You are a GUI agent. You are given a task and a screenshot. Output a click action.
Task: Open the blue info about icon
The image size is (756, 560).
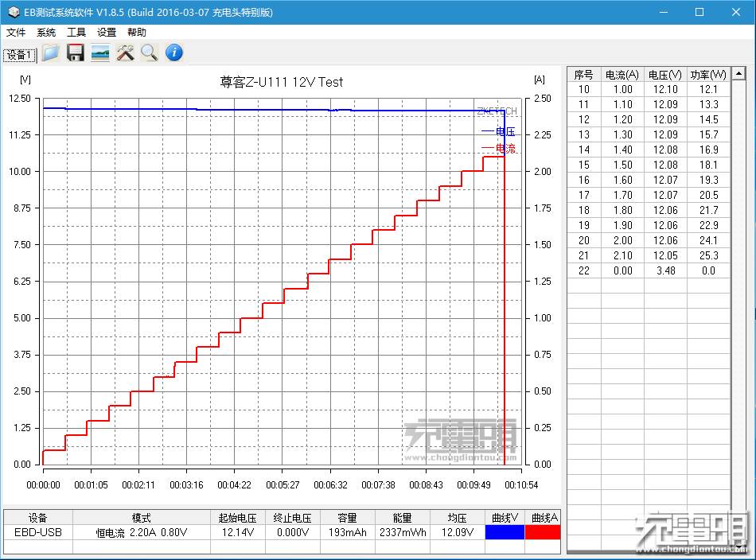tap(174, 52)
